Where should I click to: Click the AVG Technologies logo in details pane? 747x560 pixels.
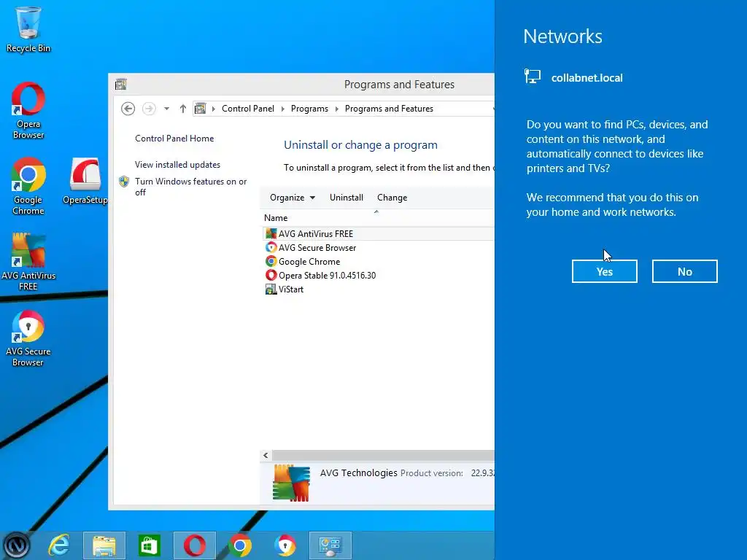coord(291,483)
